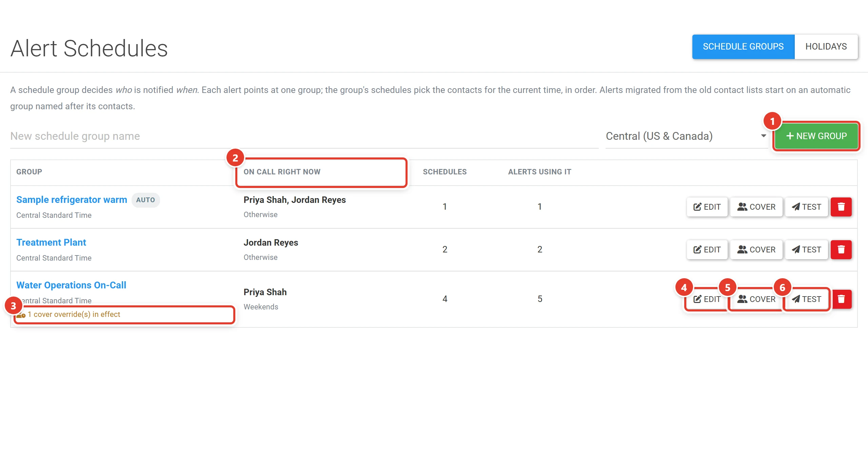Click the 'Otherwise' label in Treatment Plant row
The width and height of the screenshot is (868, 475).
coord(260,257)
